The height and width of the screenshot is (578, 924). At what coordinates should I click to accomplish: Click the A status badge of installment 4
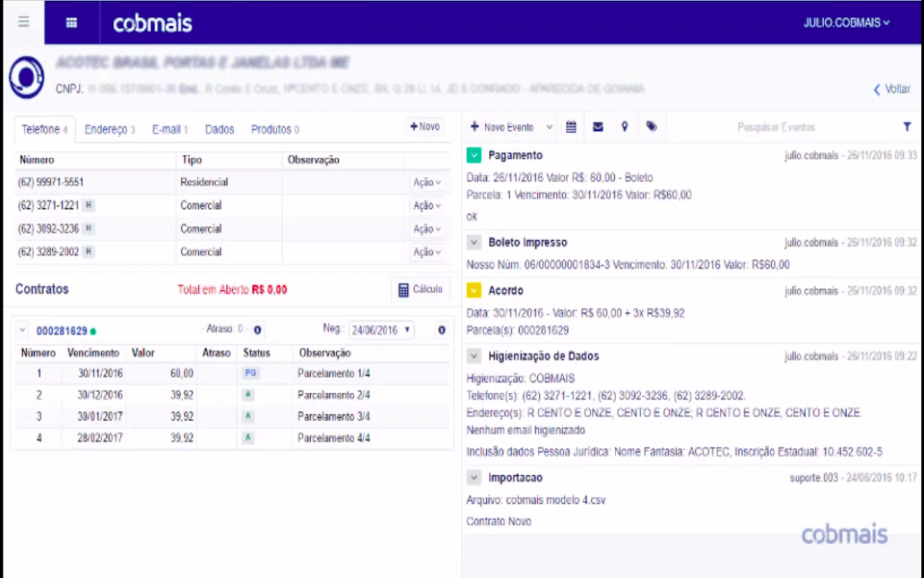pyautogui.click(x=248, y=437)
